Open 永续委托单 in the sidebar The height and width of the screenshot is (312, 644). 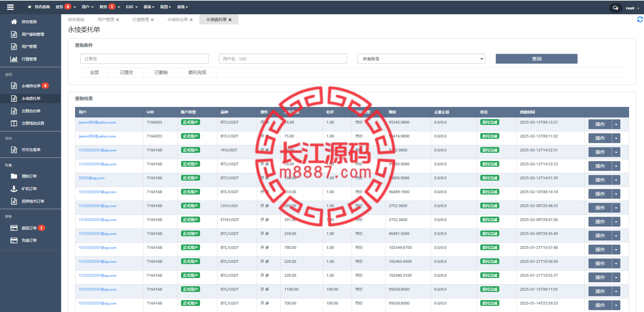click(30, 98)
